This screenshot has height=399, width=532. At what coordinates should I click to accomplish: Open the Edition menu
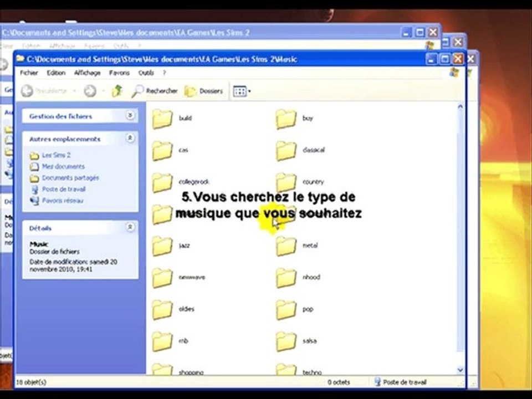pos(56,73)
